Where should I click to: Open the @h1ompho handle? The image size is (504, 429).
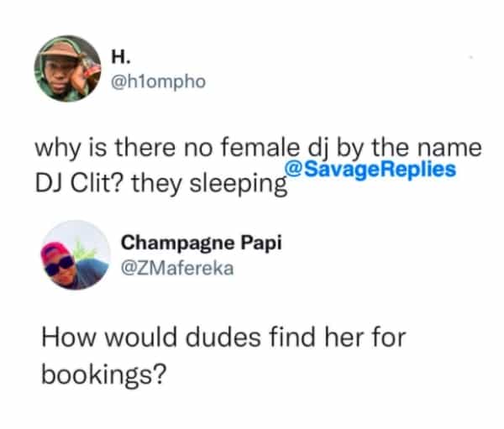pyautogui.click(x=159, y=81)
